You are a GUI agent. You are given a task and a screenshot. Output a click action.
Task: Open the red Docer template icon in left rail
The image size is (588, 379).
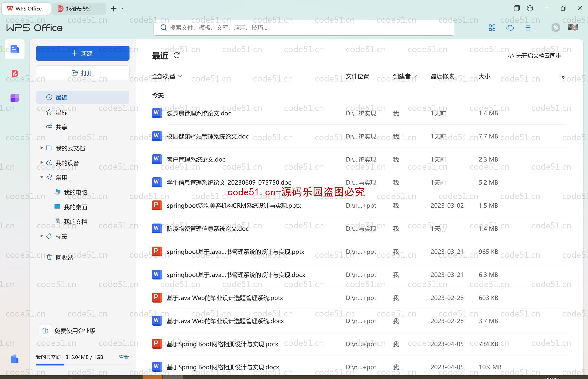[x=15, y=73]
